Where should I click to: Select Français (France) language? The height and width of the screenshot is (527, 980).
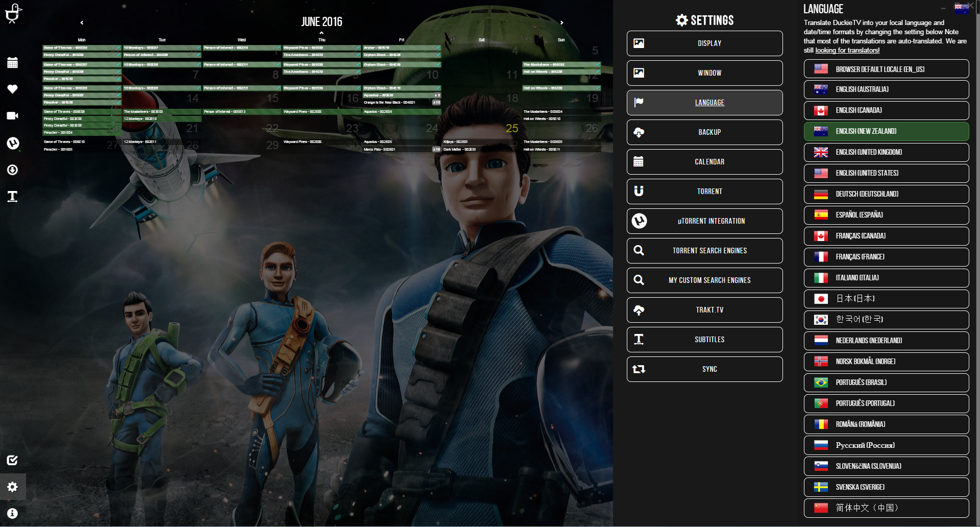click(886, 257)
